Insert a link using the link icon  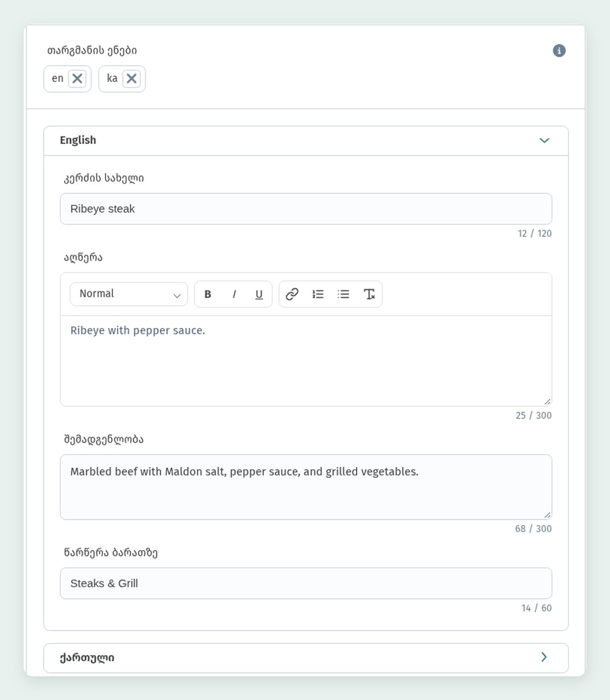(x=292, y=294)
